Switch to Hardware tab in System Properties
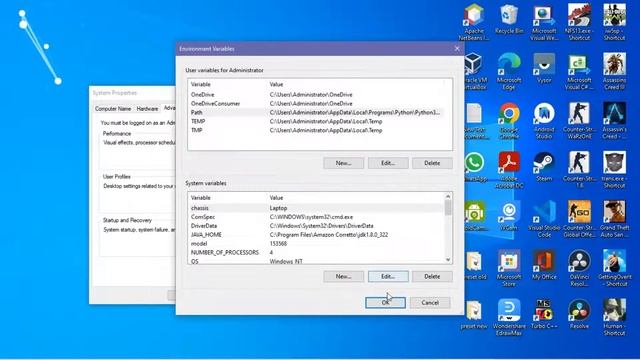Image resolution: width=640 pixels, height=360 pixels. 147,109
